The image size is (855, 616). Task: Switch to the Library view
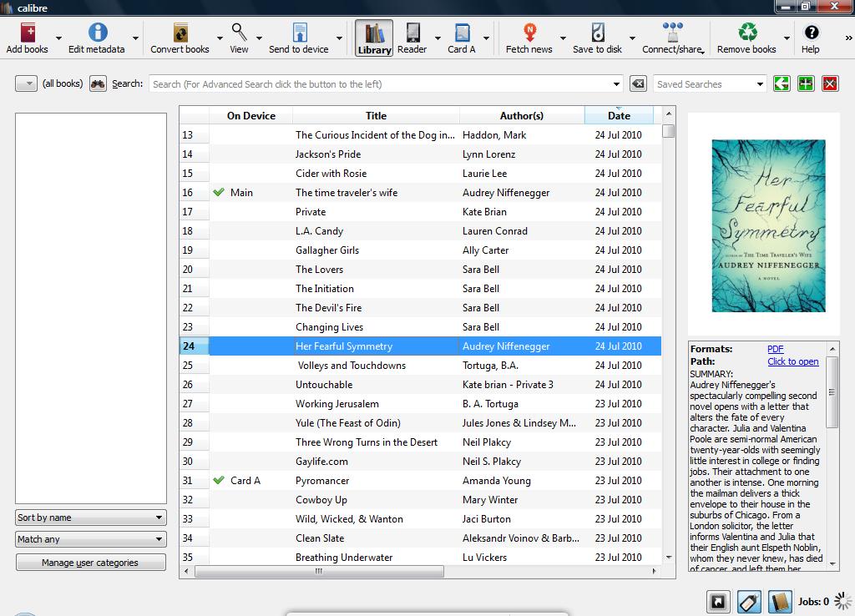tap(374, 38)
